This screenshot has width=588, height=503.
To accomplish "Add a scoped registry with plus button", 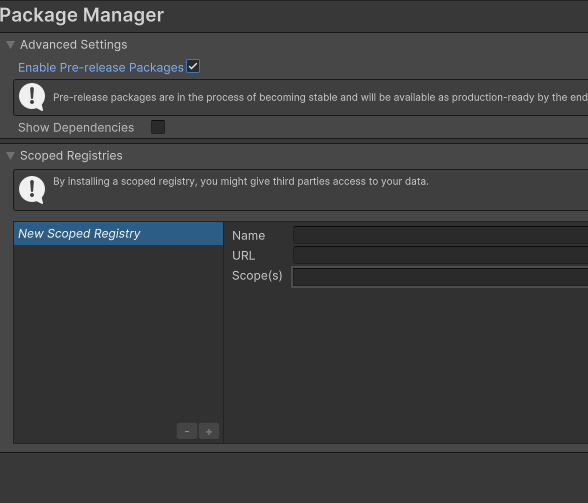I will [x=209, y=431].
